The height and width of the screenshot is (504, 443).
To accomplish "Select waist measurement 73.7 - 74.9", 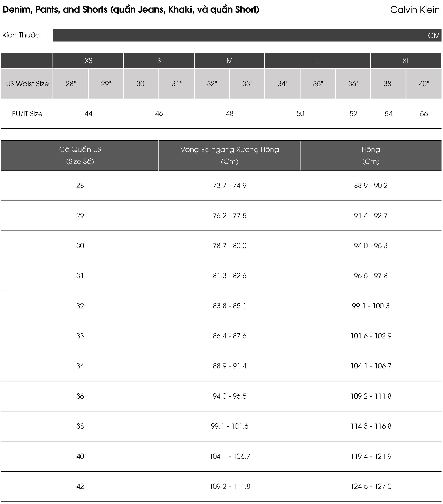I will tap(229, 185).
